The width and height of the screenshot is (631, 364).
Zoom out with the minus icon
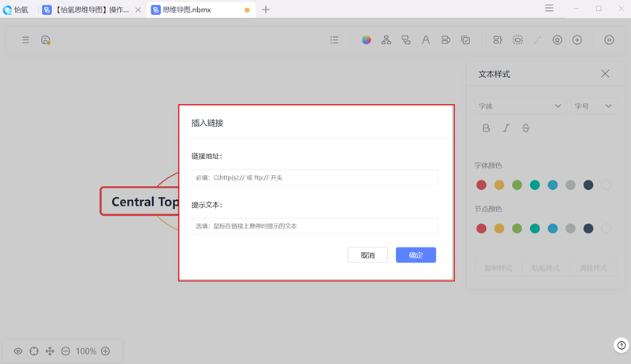click(65, 351)
